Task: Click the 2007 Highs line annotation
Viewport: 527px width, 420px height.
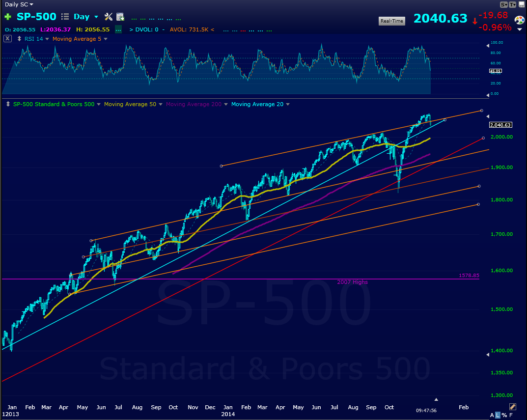Action: click(x=352, y=282)
